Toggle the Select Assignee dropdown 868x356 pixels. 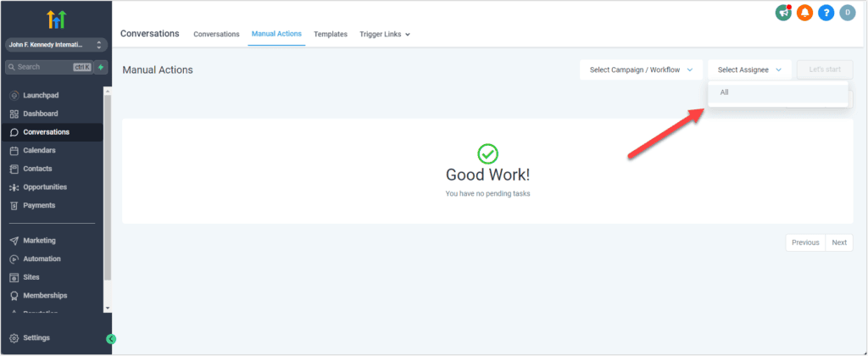[749, 70]
